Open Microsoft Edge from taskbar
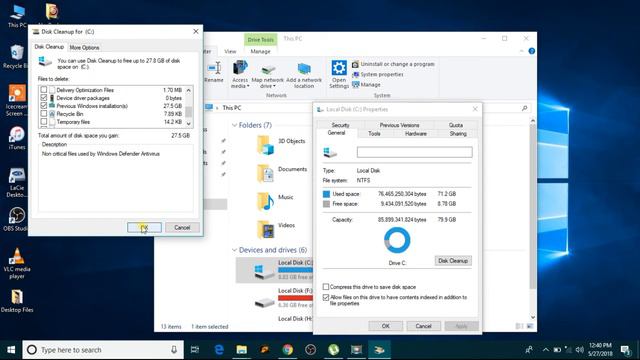Image resolution: width=640 pixels, height=360 pixels. [x=219, y=350]
